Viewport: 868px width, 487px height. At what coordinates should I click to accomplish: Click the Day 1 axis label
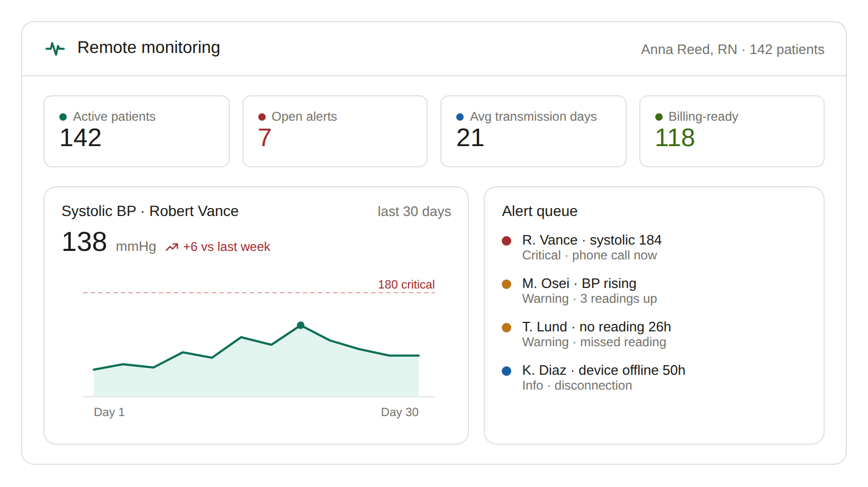point(109,412)
